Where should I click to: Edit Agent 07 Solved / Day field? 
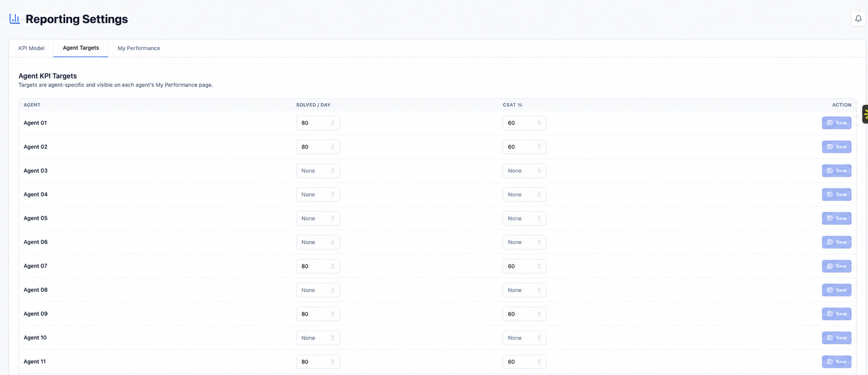[318, 266]
